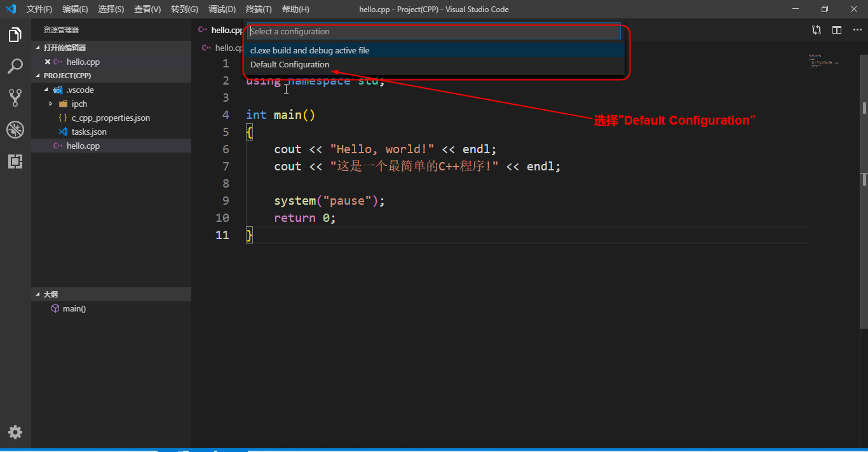Click the main() symbol cube icon in outline
This screenshot has height=452, width=868.
(55, 308)
